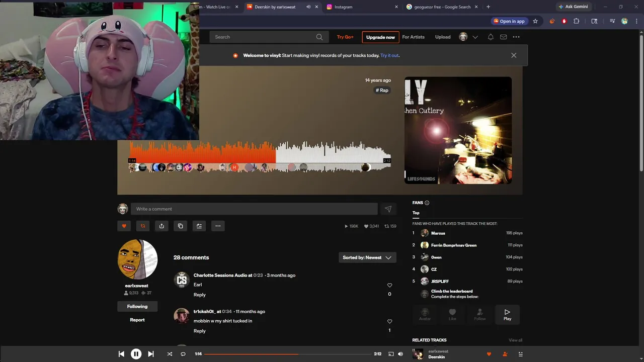Open the messages envelope icon
This screenshot has width=644, height=362.
503,37
